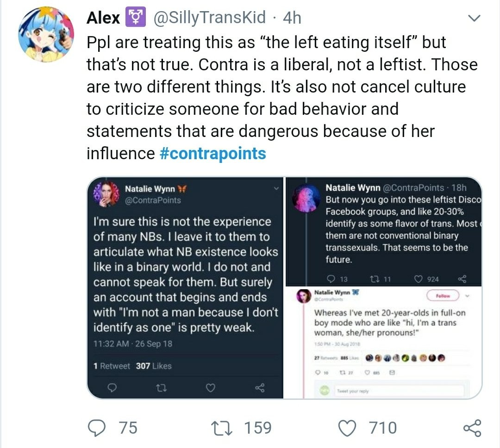Open Alex's profile avatar
The height and width of the screenshot is (448, 500).
click(x=46, y=35)
